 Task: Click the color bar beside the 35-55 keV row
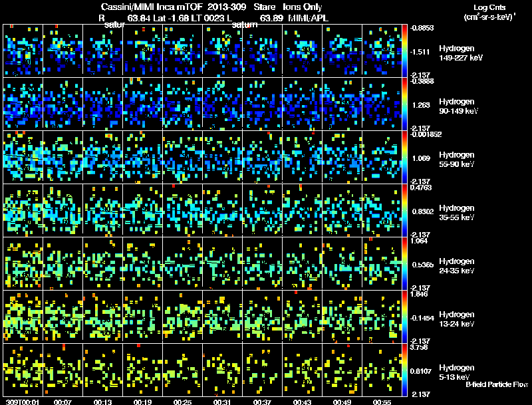coord(404,210)
